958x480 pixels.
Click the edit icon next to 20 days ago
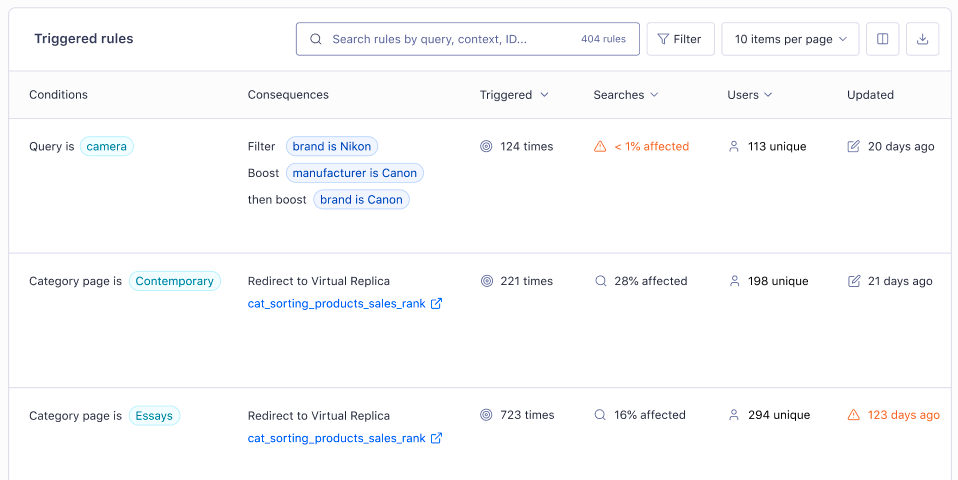coord(854,146)
